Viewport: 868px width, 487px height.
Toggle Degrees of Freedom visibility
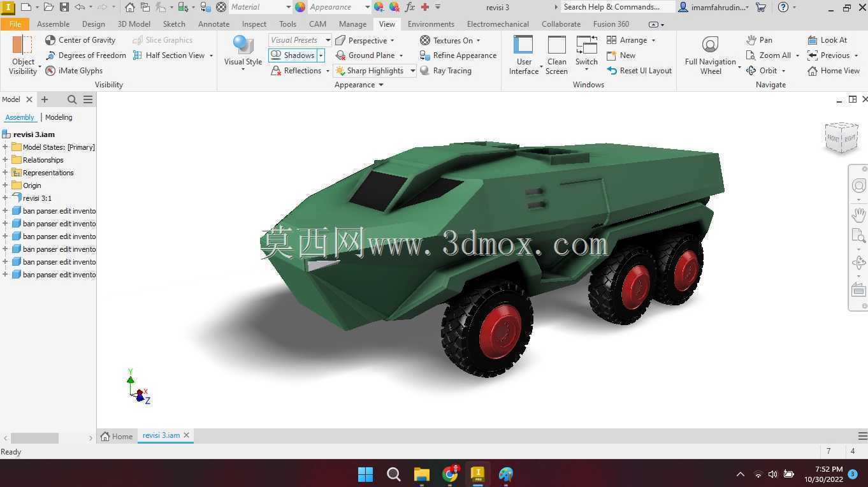coord(86,55)
